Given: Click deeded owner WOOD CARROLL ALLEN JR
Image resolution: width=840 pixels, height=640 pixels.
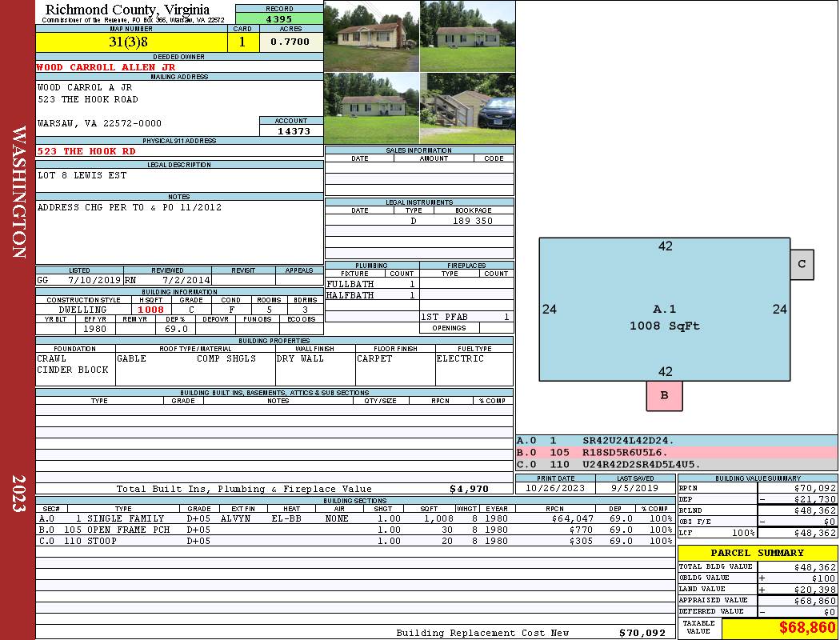Looking at the screenshot, I should [106, 67].
